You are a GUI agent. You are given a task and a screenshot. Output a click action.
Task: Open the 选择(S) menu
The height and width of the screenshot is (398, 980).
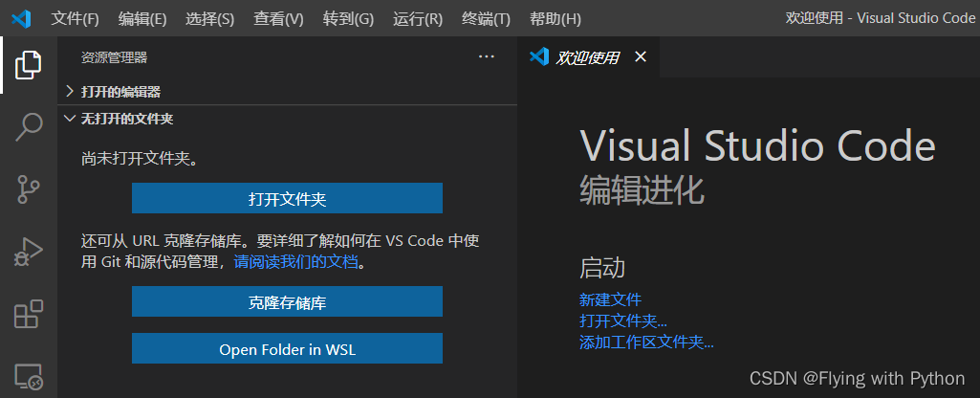(210, 19)
